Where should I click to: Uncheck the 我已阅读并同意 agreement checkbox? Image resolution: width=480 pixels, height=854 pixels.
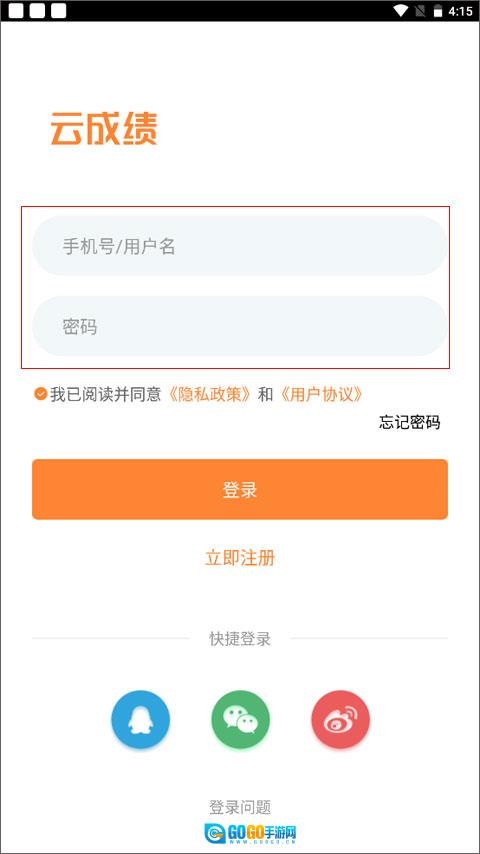[x=40, y=393]
